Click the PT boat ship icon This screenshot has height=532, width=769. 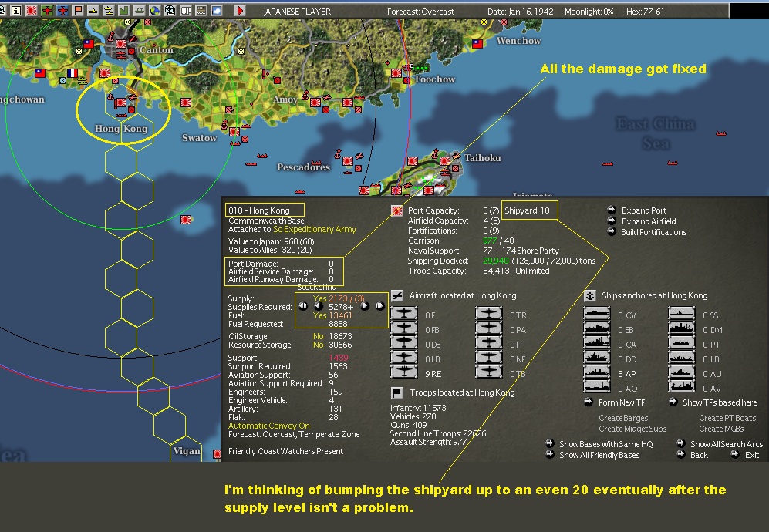click(x=682, y=343)
